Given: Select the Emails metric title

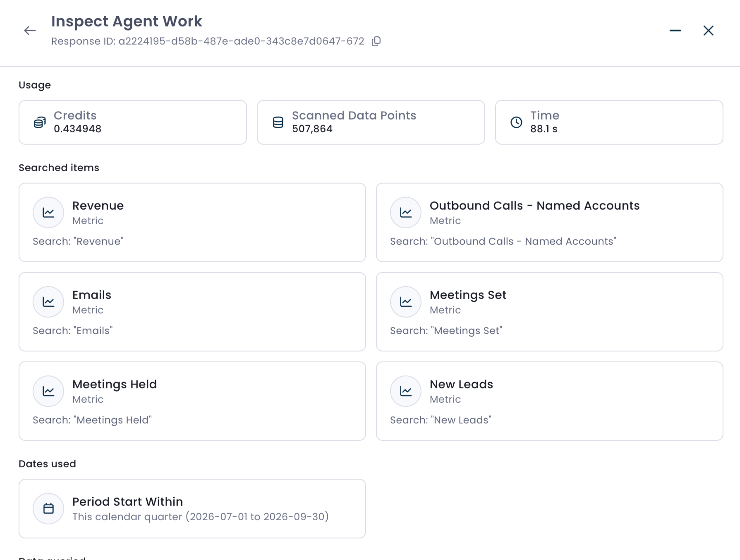Looking at the screenshot, I should click(x=92, y=295).
